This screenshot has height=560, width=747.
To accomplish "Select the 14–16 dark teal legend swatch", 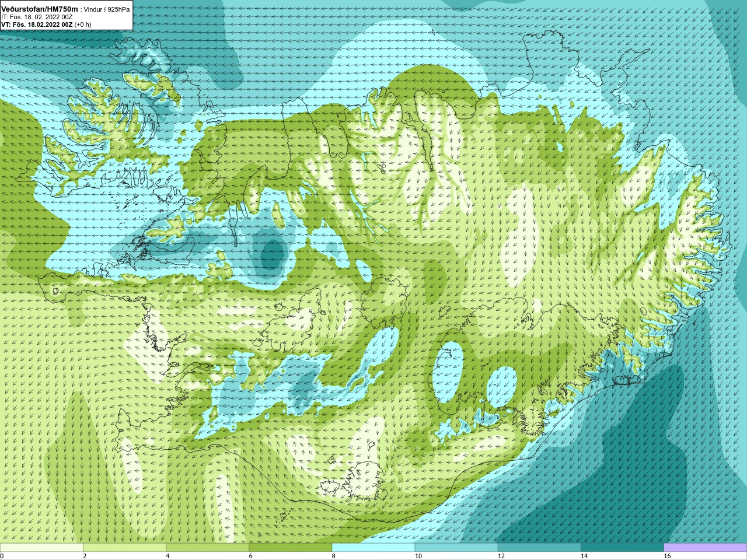I will coord(622,547).
